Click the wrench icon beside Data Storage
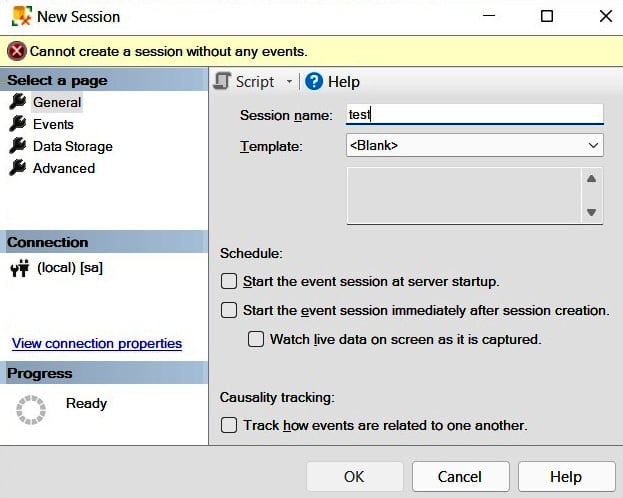The height and width of the screenshot is (498, 623). coord(17,146)
